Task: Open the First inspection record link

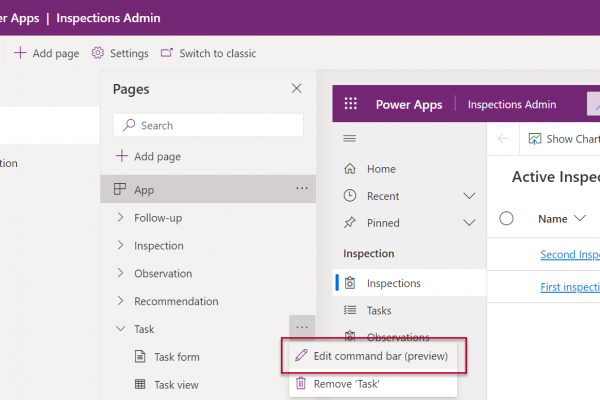Action: pos(570,287)
